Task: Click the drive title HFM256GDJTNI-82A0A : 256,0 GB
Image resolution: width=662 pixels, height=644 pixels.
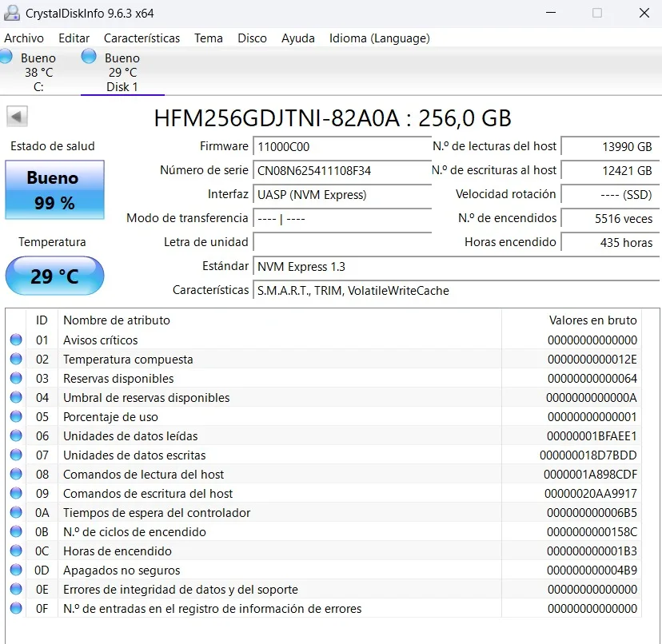Action: click(x=333, y=118)
